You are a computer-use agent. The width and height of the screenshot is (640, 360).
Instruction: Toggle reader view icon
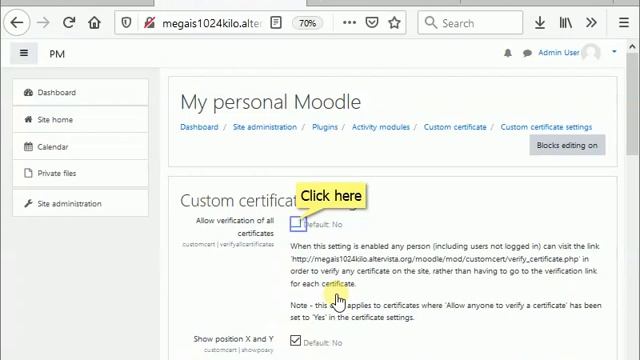[x=276, y=23]
